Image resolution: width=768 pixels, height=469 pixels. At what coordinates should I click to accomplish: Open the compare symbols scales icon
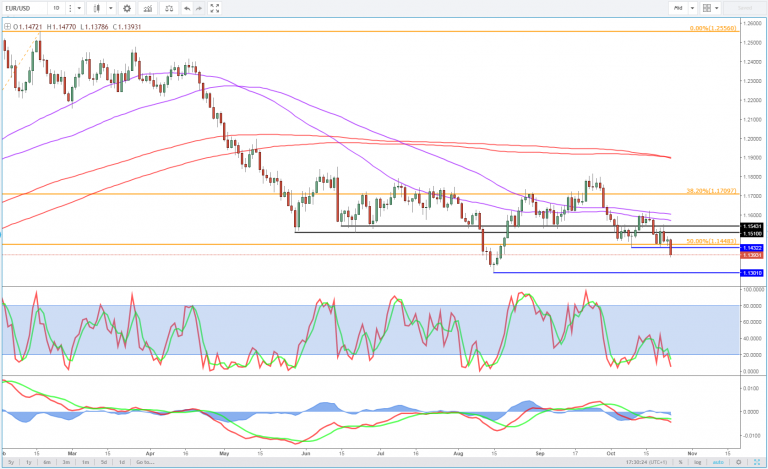click(x=169, y=8)
